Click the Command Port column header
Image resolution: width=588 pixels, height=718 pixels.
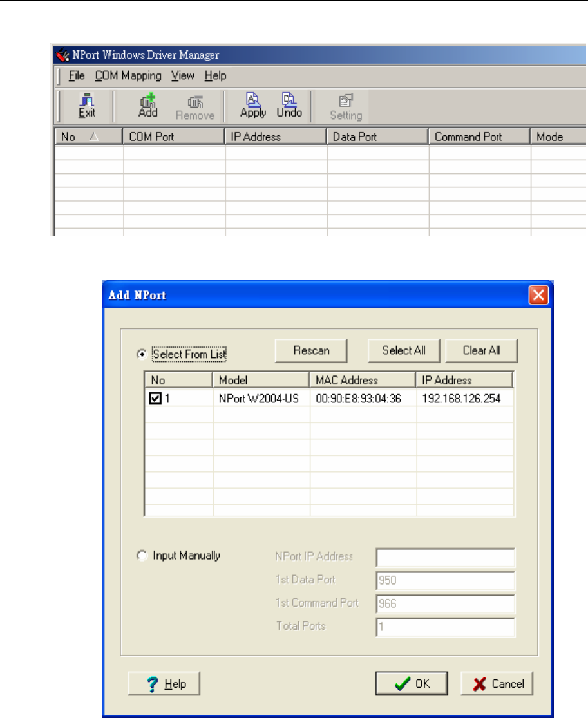tap(479, 137)
